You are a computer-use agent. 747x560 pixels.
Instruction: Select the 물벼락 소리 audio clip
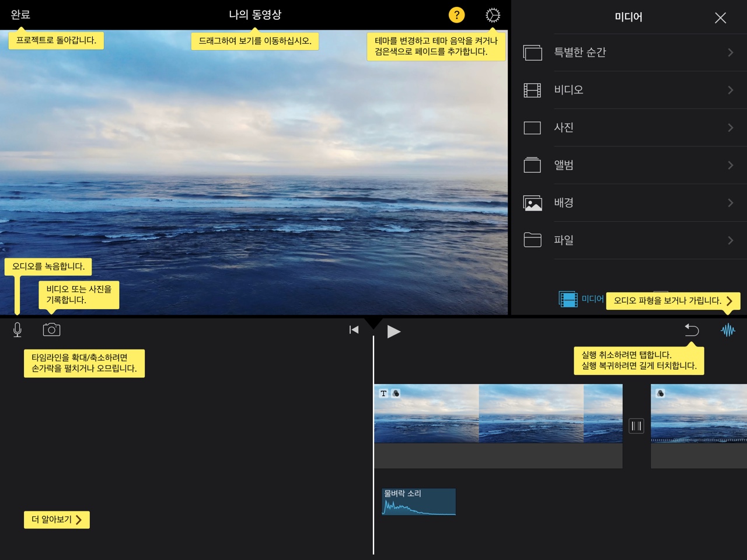pos(418,502)
